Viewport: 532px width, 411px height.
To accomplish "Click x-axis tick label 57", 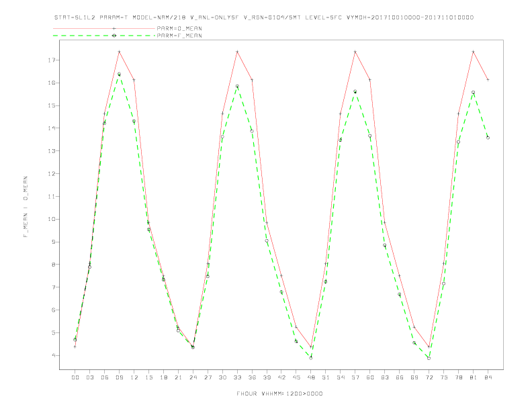I will pyautogui.click(x=355, y=377).
